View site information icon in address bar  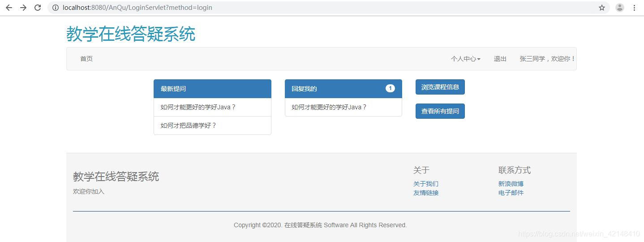(56, 8)
